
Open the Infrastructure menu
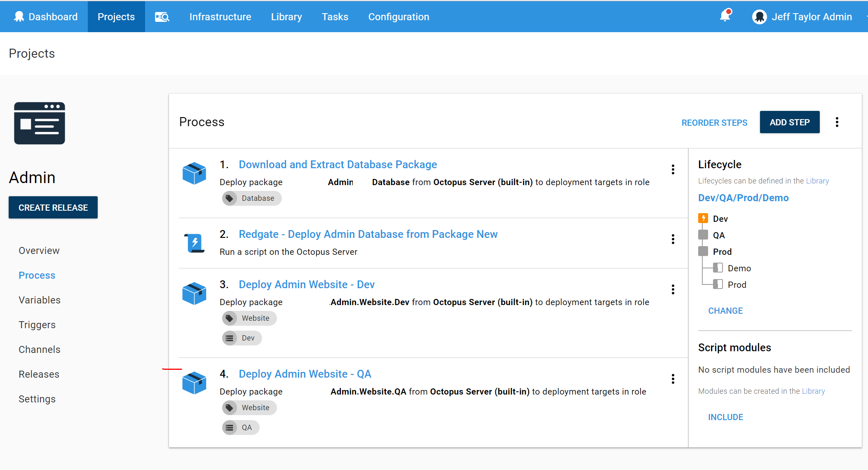(220, 17)
